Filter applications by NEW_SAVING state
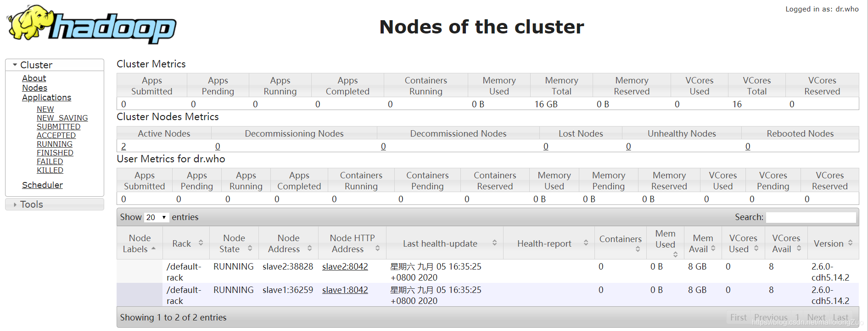This screenshot has height=331, width=868. (62, 118)
